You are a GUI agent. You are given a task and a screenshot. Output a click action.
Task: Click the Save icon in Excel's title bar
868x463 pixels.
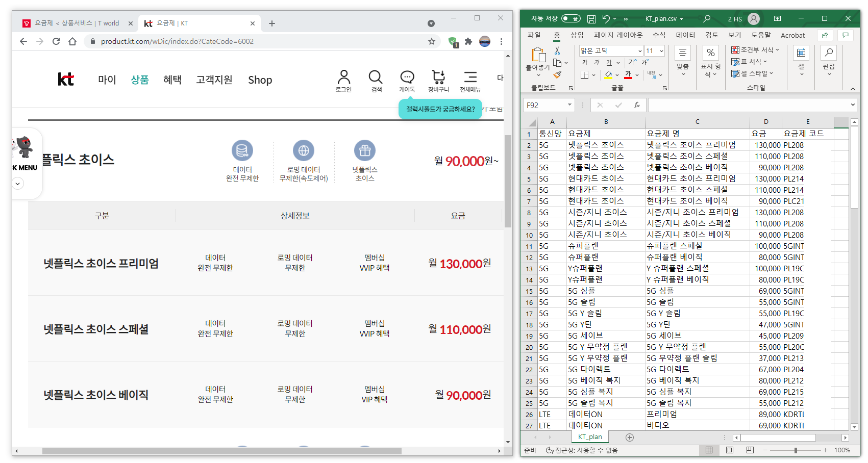pos(591,19)
